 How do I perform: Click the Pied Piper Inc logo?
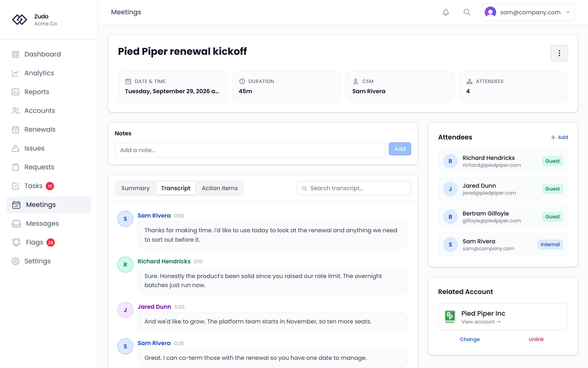point(450,317)
